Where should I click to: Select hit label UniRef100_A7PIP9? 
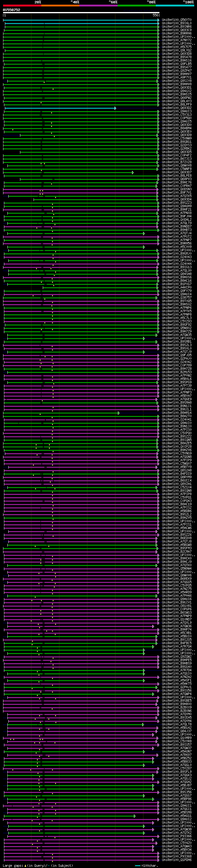[176, 460]
